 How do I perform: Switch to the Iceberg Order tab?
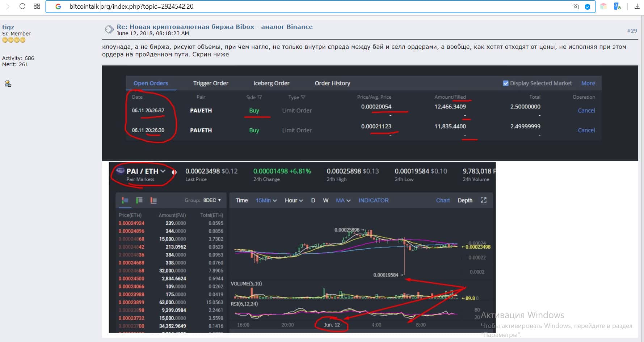pyautogui.click(x=271, y=83)
